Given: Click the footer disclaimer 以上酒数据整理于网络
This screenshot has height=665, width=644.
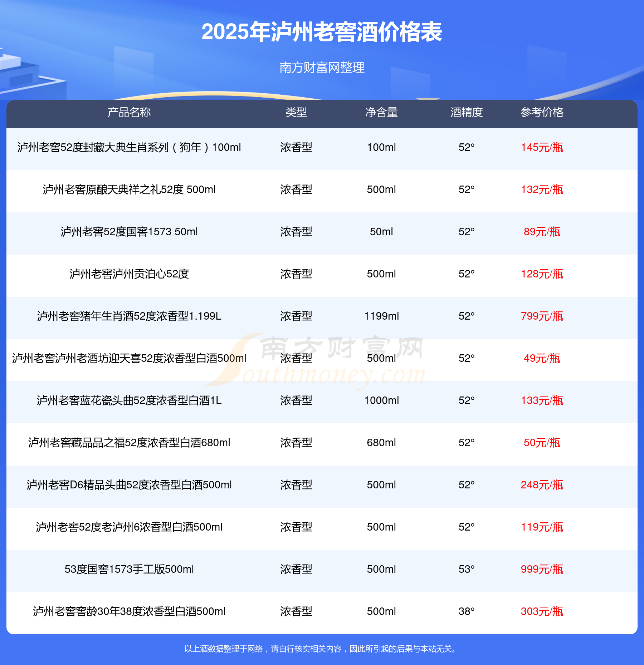Looking at the screenshot, I should click(x=224, y=649).
